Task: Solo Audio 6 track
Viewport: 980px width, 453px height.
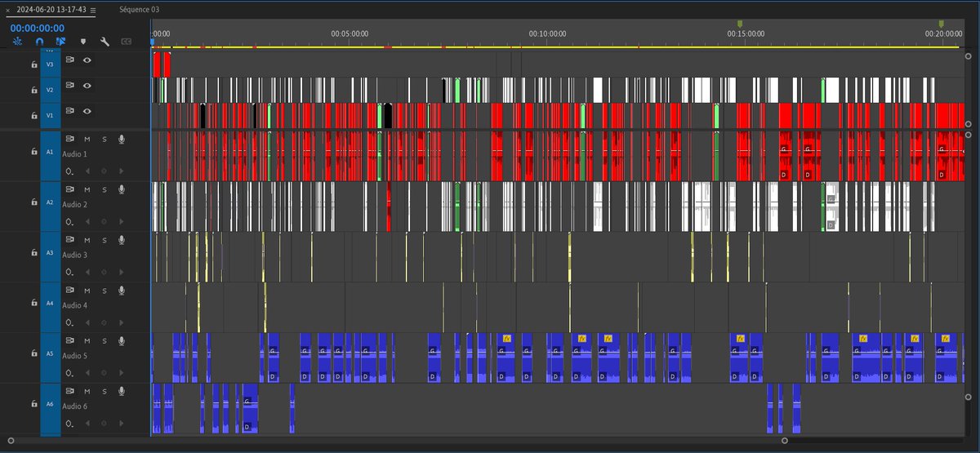Action: [105, 391]
